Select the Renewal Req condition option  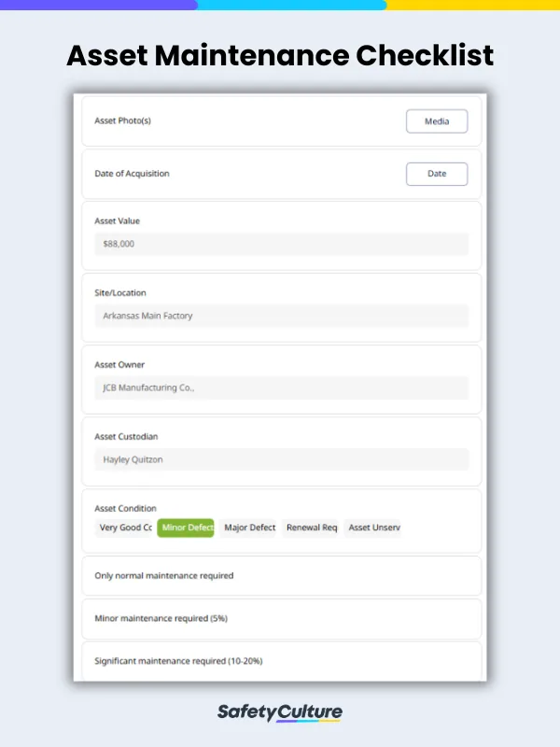[311, 529]
